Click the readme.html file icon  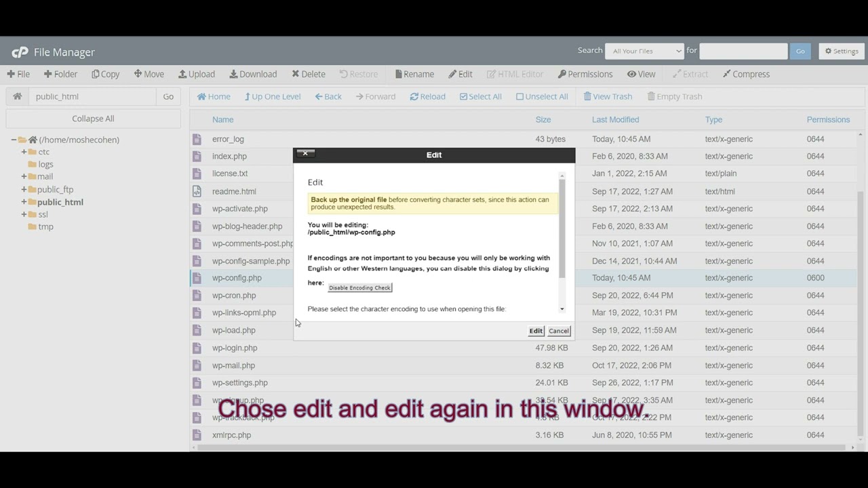197,191
